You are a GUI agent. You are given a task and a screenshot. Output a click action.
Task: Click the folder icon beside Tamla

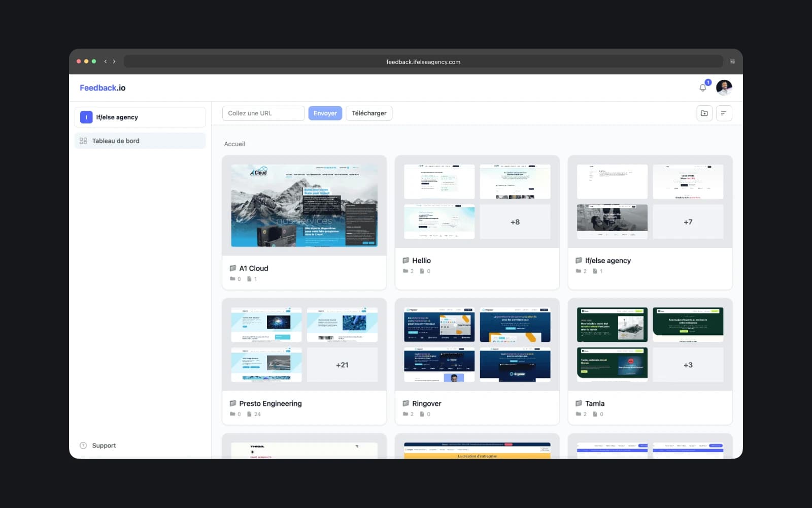pos(579,403)
